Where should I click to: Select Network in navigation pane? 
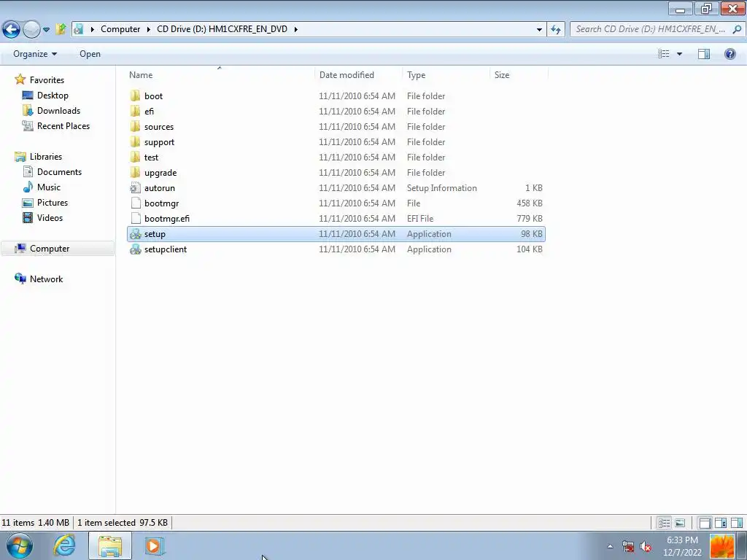point(46,279)
